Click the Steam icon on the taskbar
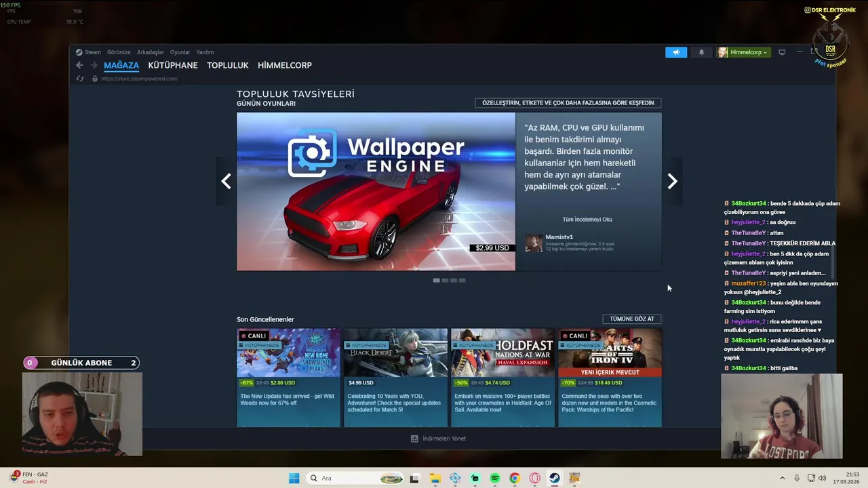The image size is (868, 488). point(555,479)
